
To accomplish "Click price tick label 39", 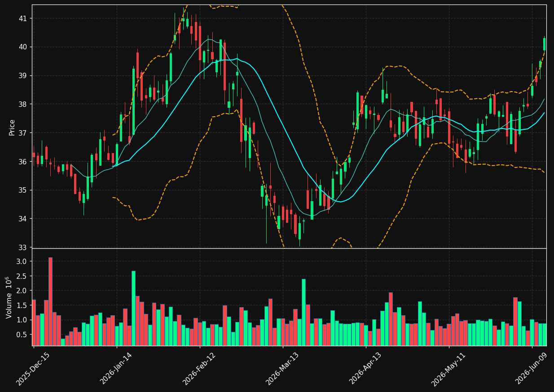I will [x=23, y=75].
